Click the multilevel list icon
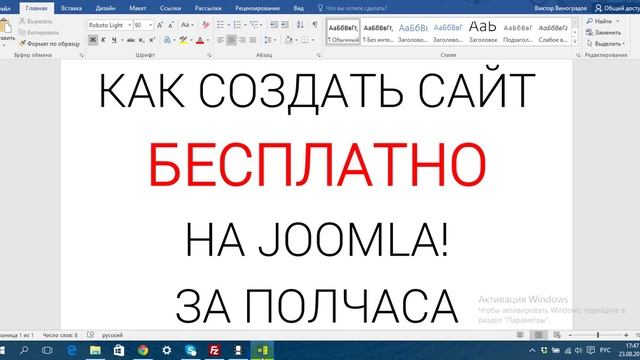The width and height of the screenshot is (640, 360). pyautogui.click(x=254, y=25)
